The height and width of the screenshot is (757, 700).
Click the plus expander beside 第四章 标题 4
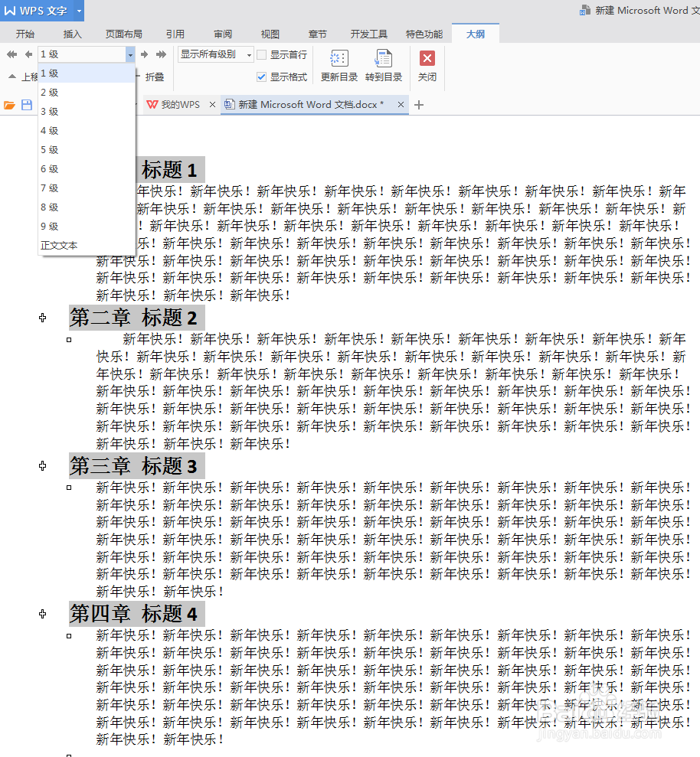(x=43, y=614)
